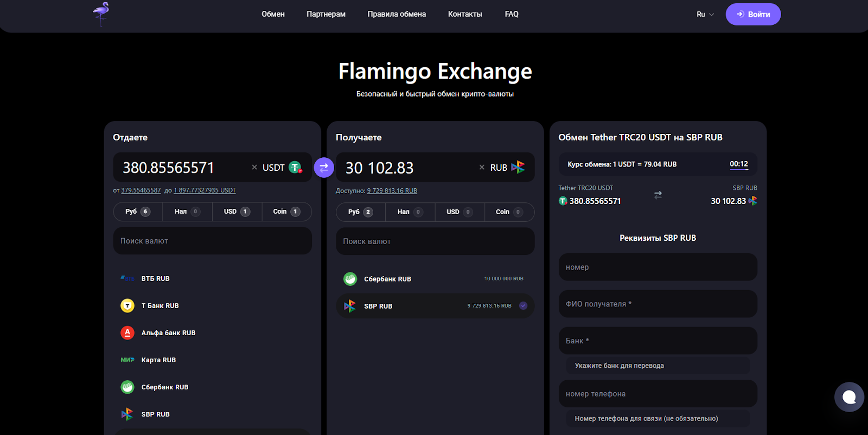Click the МИР card logo icon
This screenshot has height=435, width=868.
pyautogui.click(x=127, y=360)
